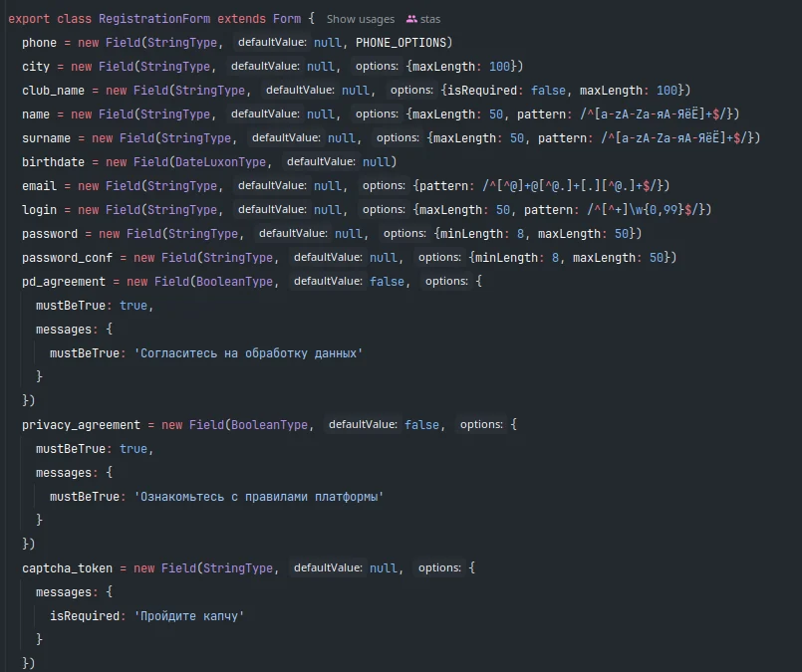802x672 pixels.
Task: Click the surname regex pattern
Action: tap(676, 138)
